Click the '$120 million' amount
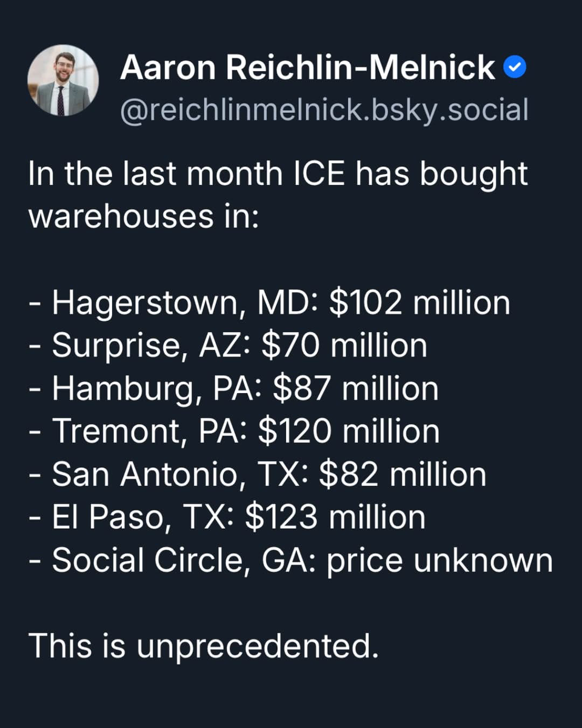Image resolution: width=582 pixels, height=728 pixels. pyautogui.click(x=349, y=431)
